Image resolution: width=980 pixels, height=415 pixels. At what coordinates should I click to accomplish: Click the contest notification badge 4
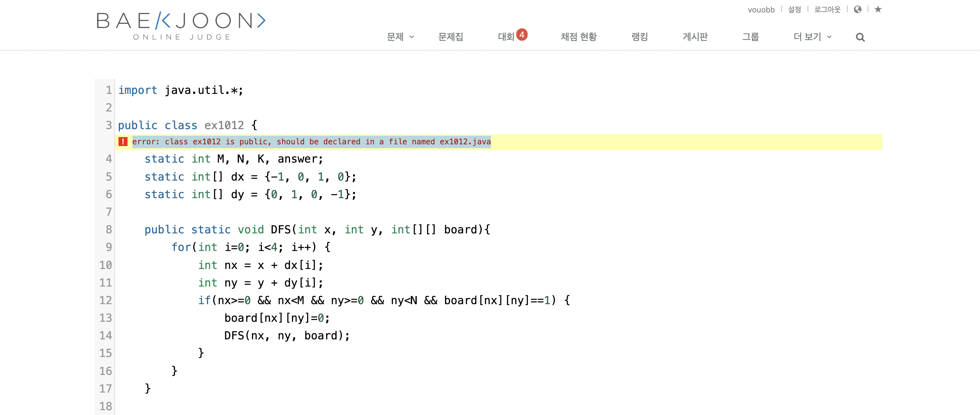point(521,35)
